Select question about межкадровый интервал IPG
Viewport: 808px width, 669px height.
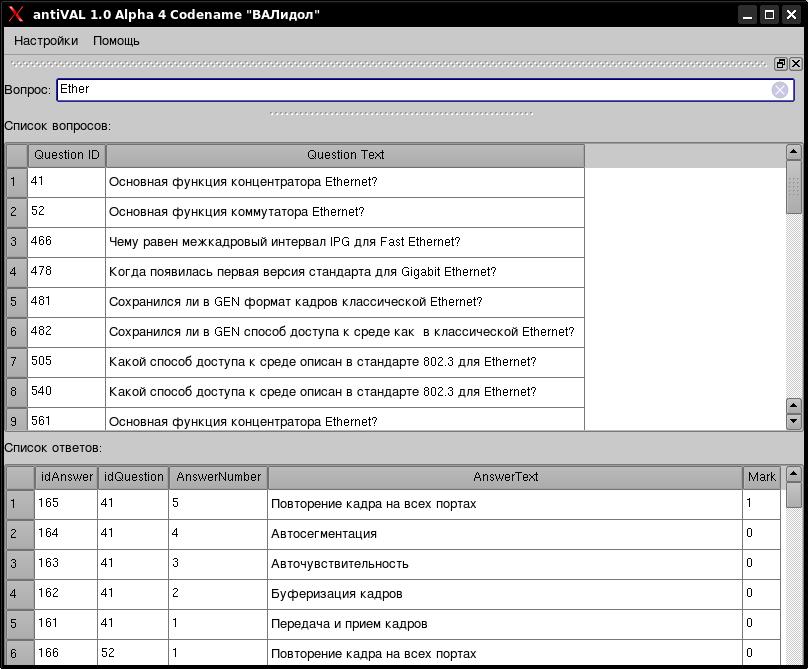tap(345, 242)
